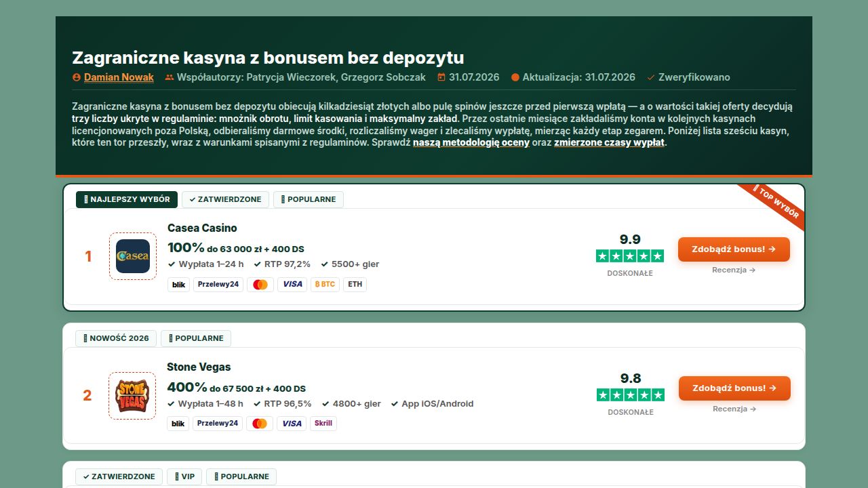
Task: Click the 'Aktualizacja: 31.07.2026' text
Action: [x=578, y=77]
